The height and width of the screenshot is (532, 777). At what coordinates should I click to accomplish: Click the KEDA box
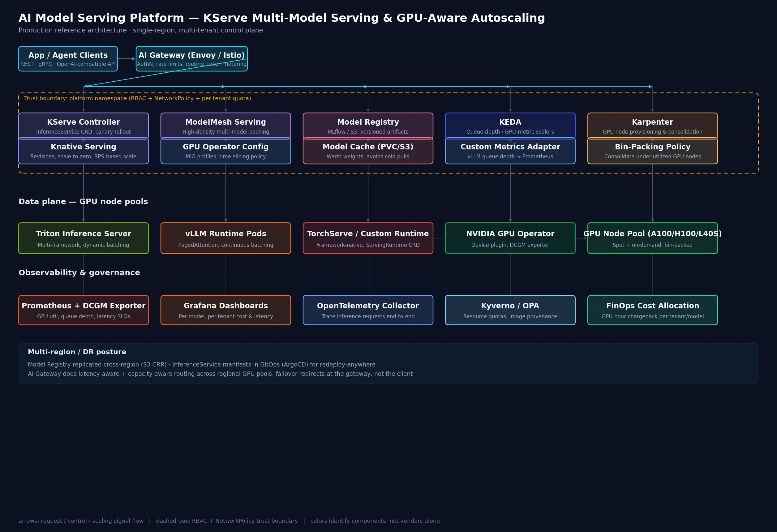click(x=510, y=126)
